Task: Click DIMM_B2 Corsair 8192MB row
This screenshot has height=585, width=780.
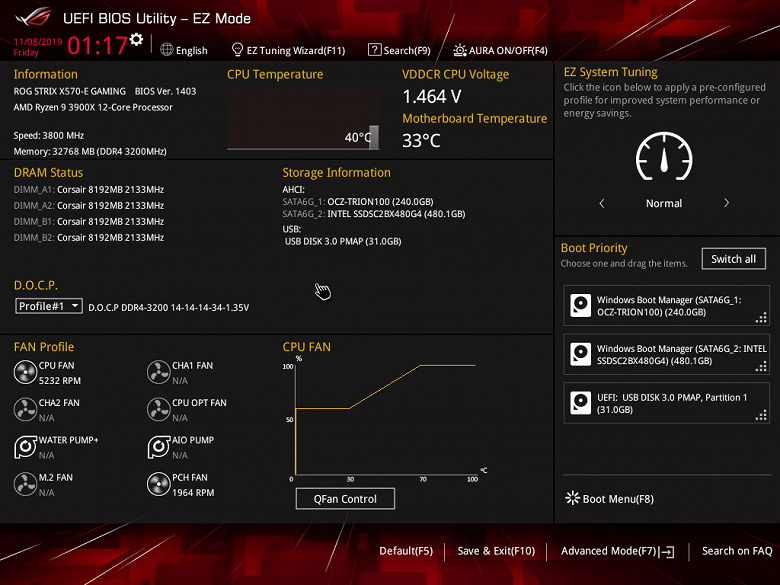Action: tap(89, 237)
